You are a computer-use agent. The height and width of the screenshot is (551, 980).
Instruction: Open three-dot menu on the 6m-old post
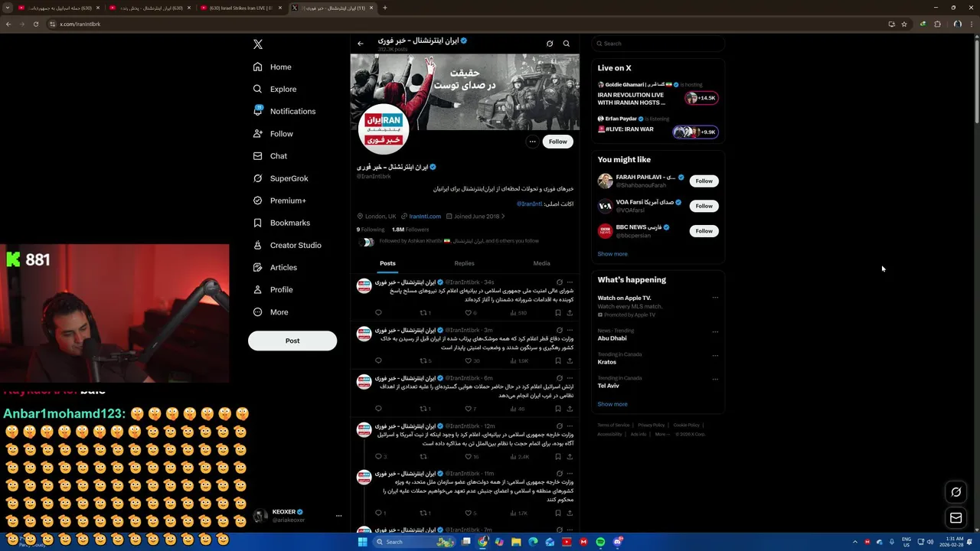point(570,378)
